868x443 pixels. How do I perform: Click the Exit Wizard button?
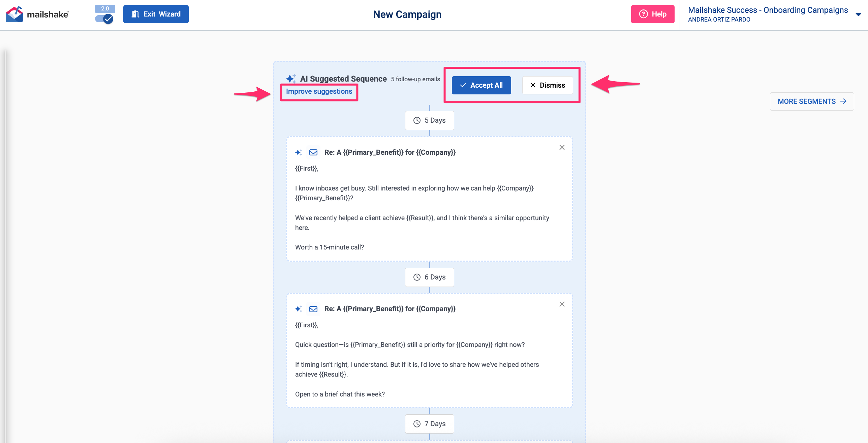[156, 14]
